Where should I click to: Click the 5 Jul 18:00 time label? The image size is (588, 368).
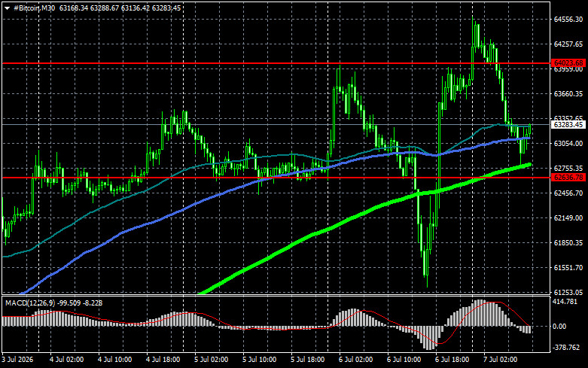click(x=308, y=360)
